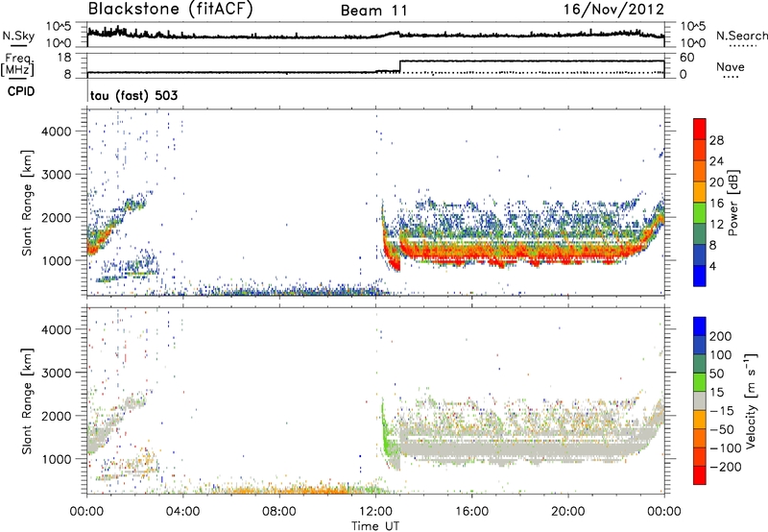Click the light green 12-16 dB power swatch

pyautogui.click(x=700, y=212)
